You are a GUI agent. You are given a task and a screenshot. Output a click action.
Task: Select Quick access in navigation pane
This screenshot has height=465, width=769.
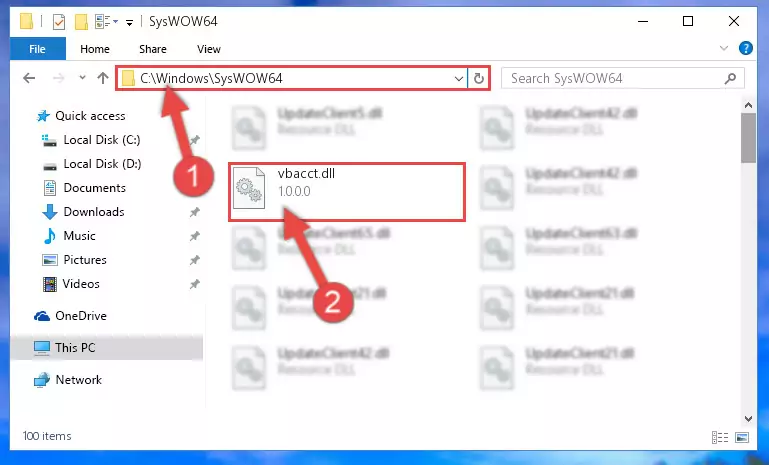(90, 116)
